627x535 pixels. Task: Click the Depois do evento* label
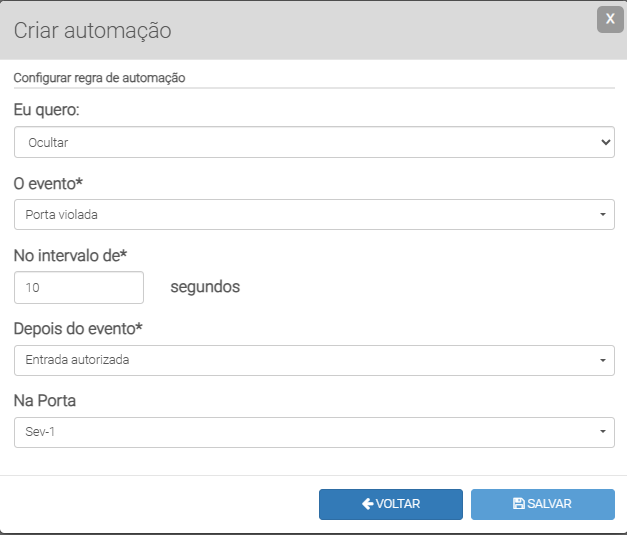click(x=78, y=329)
